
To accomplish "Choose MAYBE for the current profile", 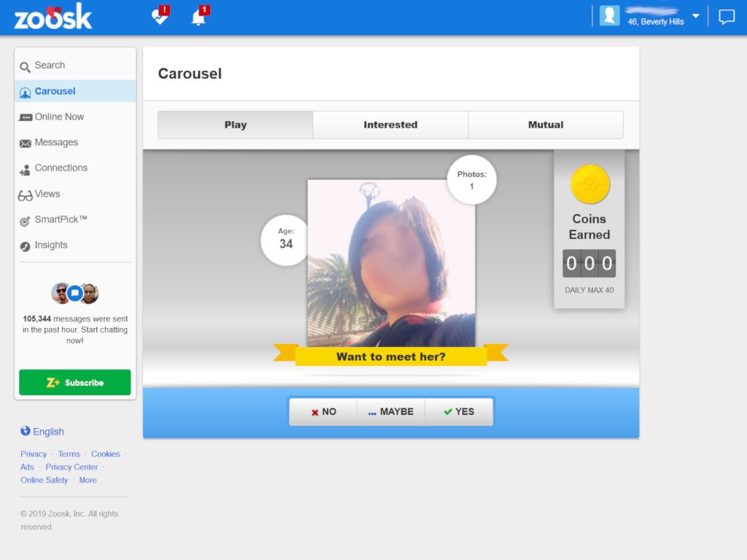I will tap(391, 411).
